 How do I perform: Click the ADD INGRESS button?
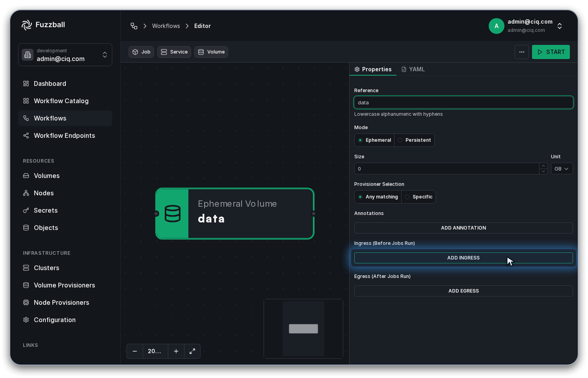point(463,258)
